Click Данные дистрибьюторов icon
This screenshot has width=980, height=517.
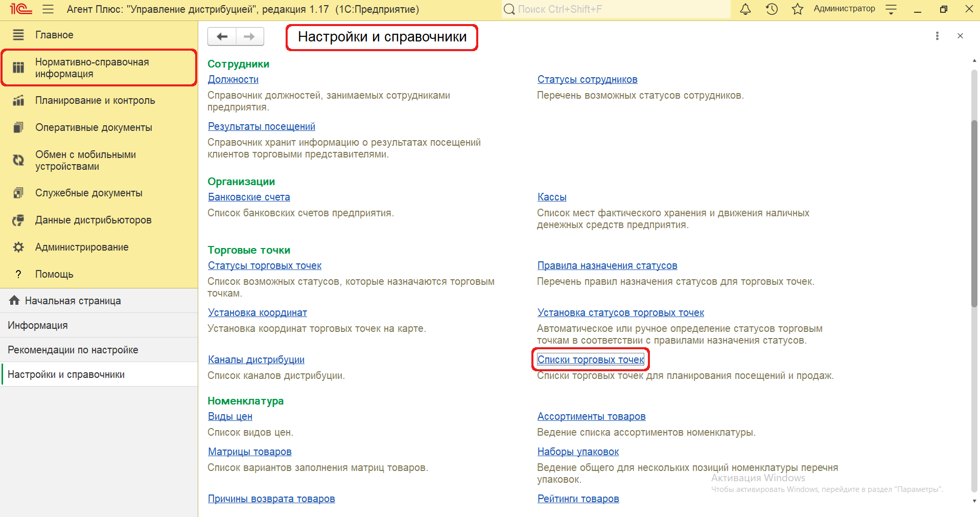coord(18,220)
